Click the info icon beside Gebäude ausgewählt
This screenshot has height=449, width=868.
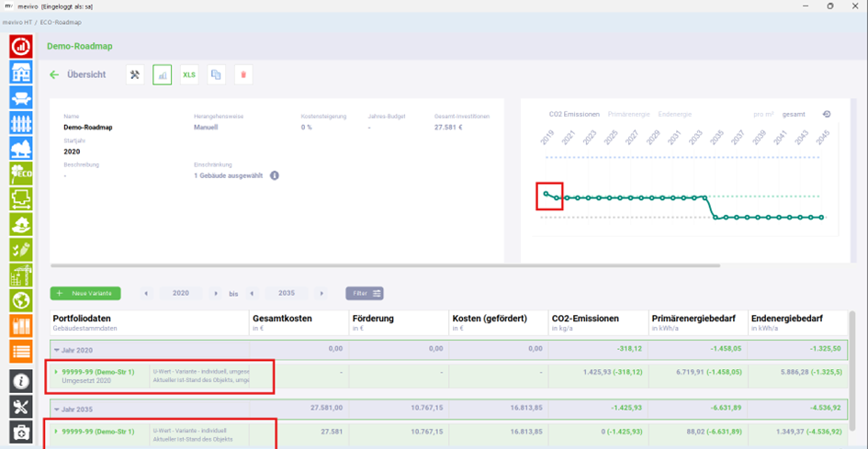[x=275, y=175]
